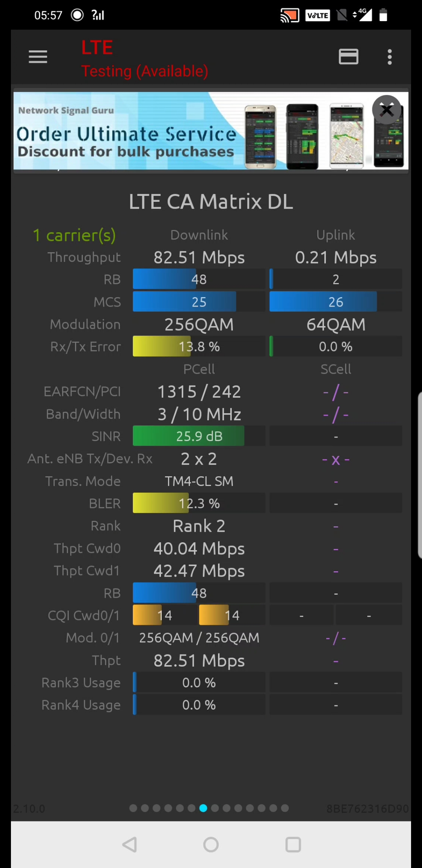This screenshot has width=422, height=868.
Task: Tap the Android recent apps button
Action: 293,845
